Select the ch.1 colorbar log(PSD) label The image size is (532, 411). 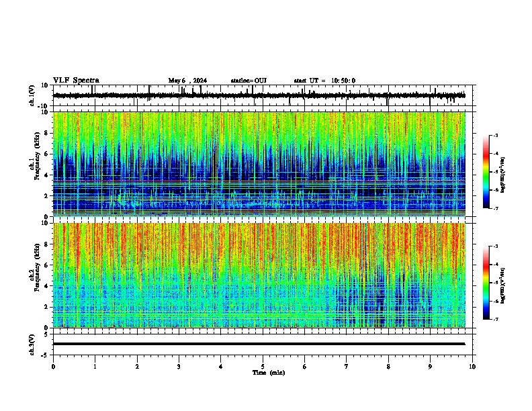pos(503,175)
